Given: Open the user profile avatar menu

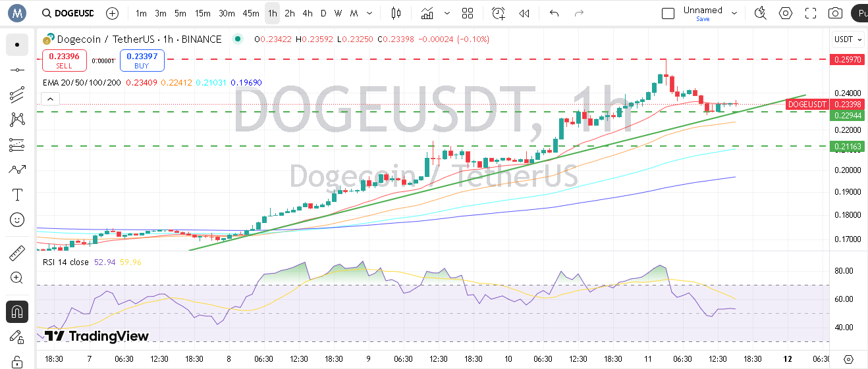Looking at the screenshot, I should [17, 13].
